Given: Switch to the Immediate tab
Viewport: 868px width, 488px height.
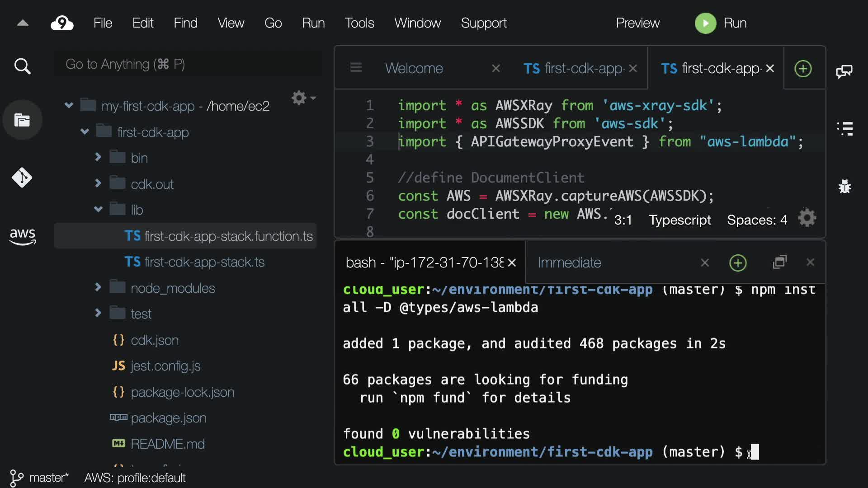Looking at the screenshot, I should (x=569, y=263).
